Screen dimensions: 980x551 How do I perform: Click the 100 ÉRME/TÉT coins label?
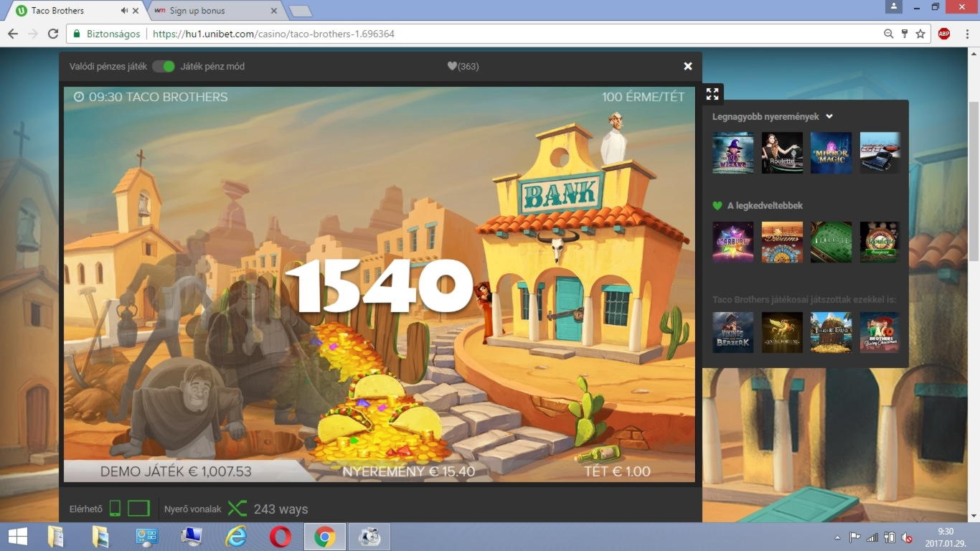pos(644,97)
